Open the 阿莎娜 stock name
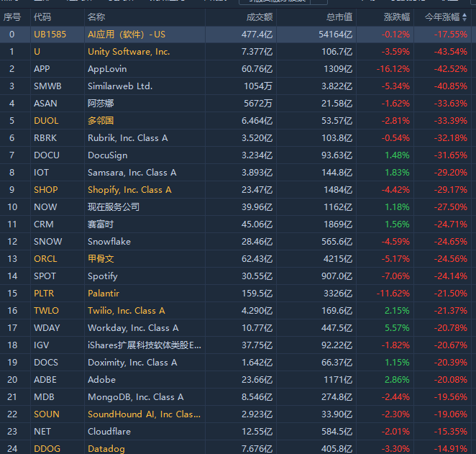Viewport: 476px width, 454px height. pyautogui.click(x=101, y=104)
